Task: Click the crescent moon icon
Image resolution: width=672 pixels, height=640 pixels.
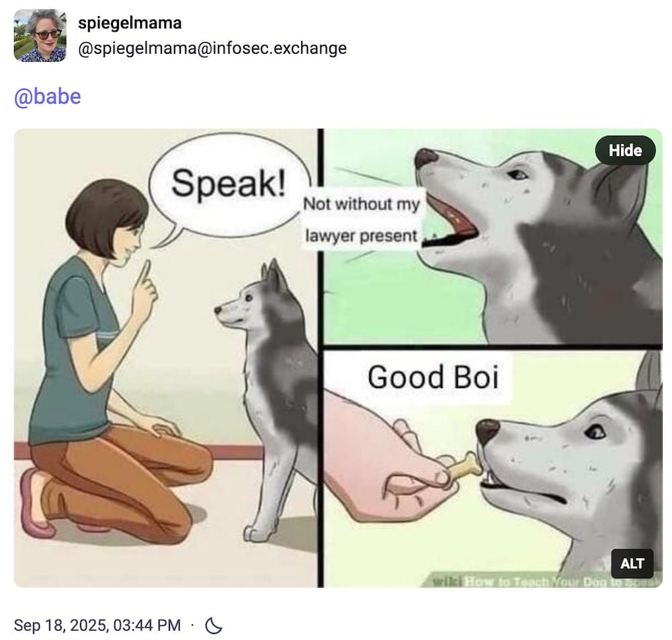Action: [214, 625]
